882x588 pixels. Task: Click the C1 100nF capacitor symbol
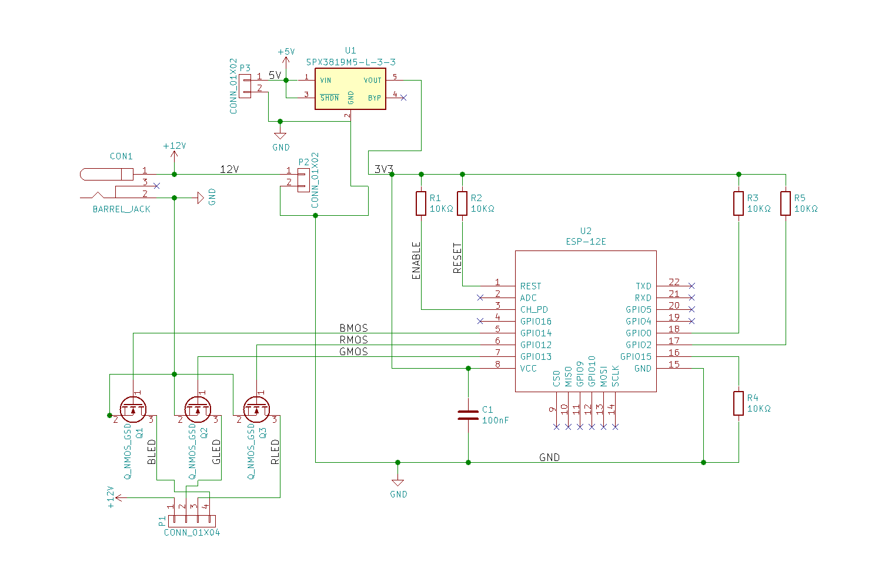tap(469, 415)
